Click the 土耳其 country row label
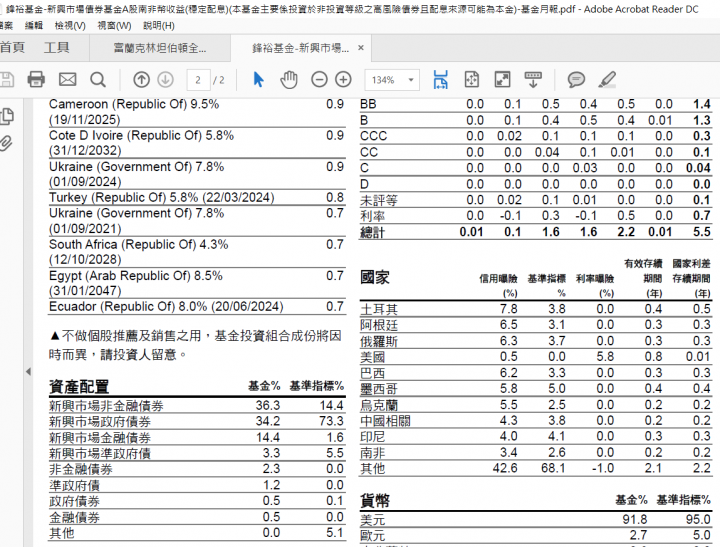 379,309
